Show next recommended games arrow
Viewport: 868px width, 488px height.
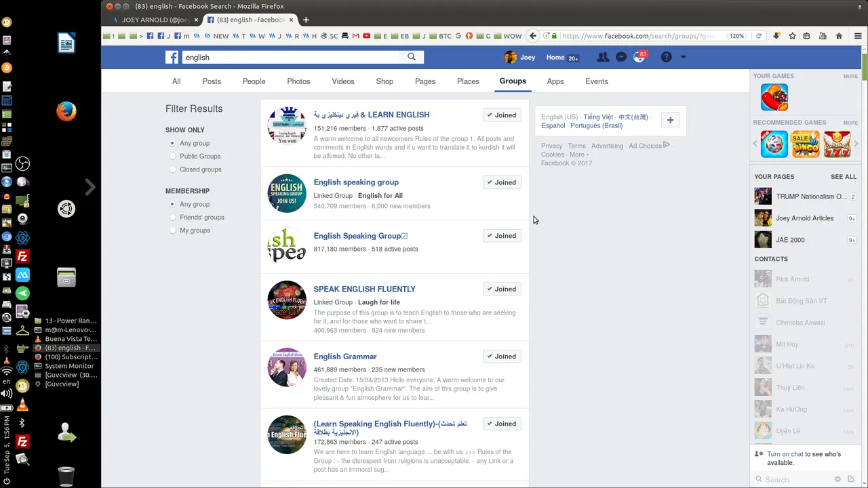click(x=856, y=144)
